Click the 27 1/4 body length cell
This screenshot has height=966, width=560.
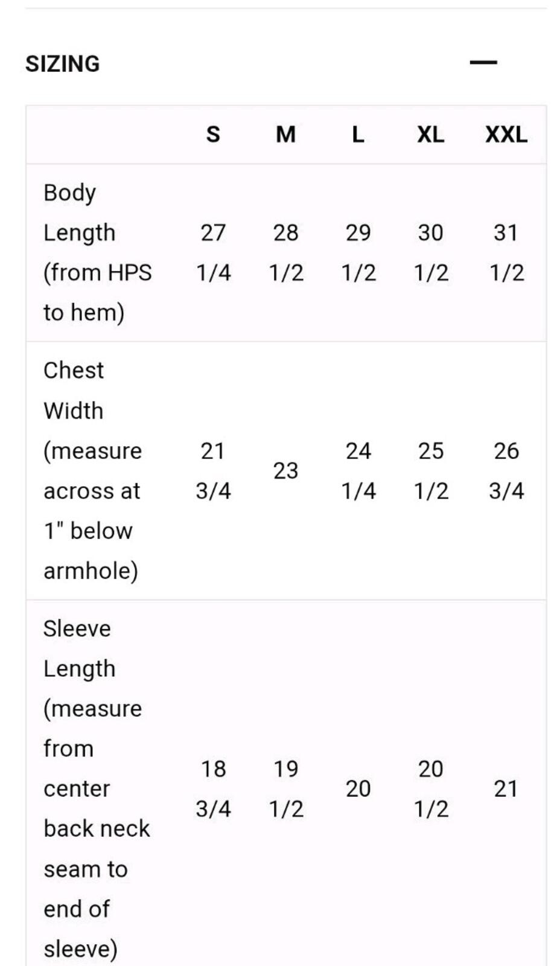click(213, 252)
